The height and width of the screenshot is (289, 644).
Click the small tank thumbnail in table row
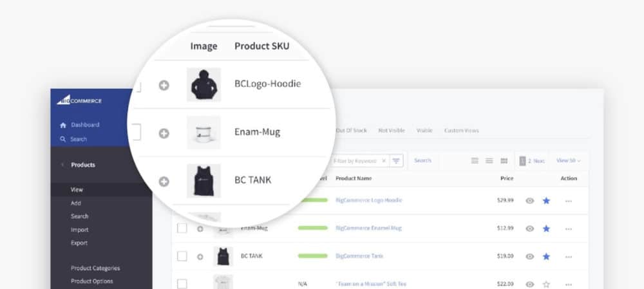tap(223, 256)
